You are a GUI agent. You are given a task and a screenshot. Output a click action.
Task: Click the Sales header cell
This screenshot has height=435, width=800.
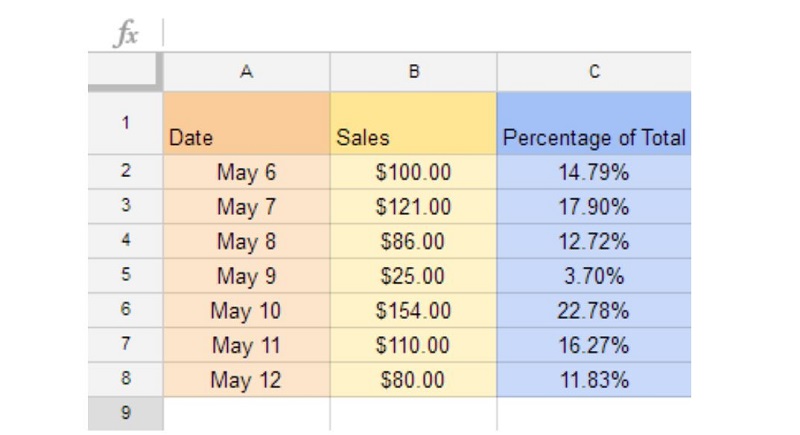(413, 123)
